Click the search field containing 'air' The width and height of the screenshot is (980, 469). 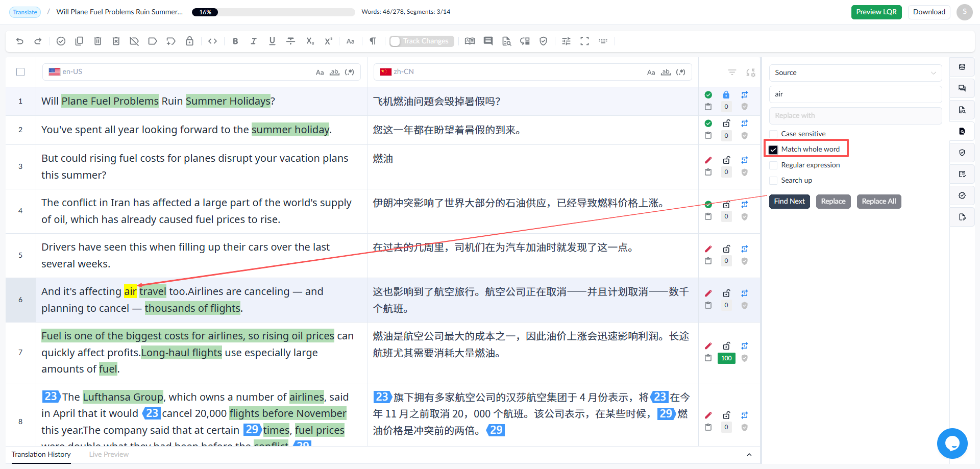855,94
